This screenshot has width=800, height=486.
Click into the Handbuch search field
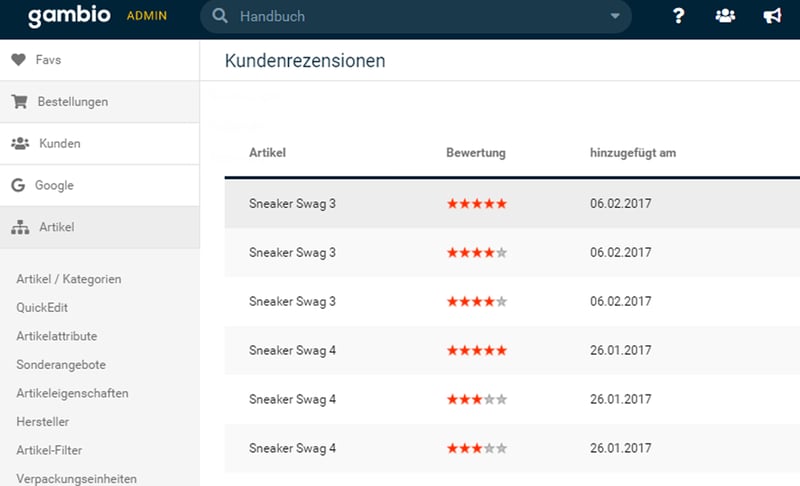click(x=420, y=17)
